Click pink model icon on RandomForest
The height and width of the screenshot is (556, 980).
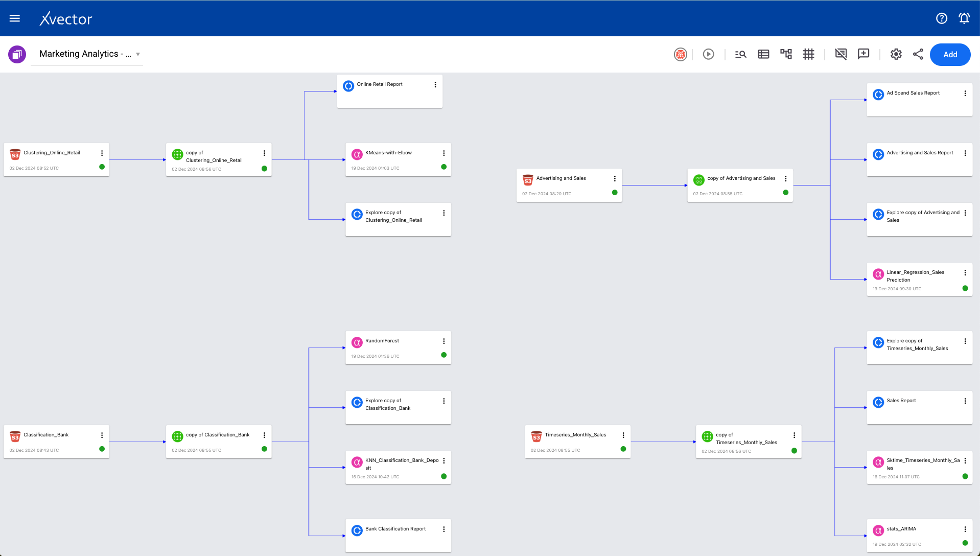(x=357, y=342)
